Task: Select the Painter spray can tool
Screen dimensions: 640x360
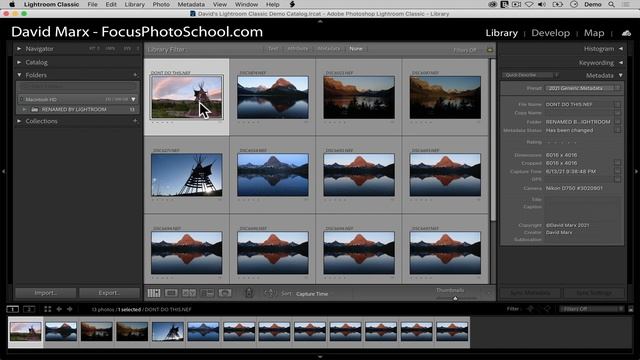Action: click(x=249, y=293)
